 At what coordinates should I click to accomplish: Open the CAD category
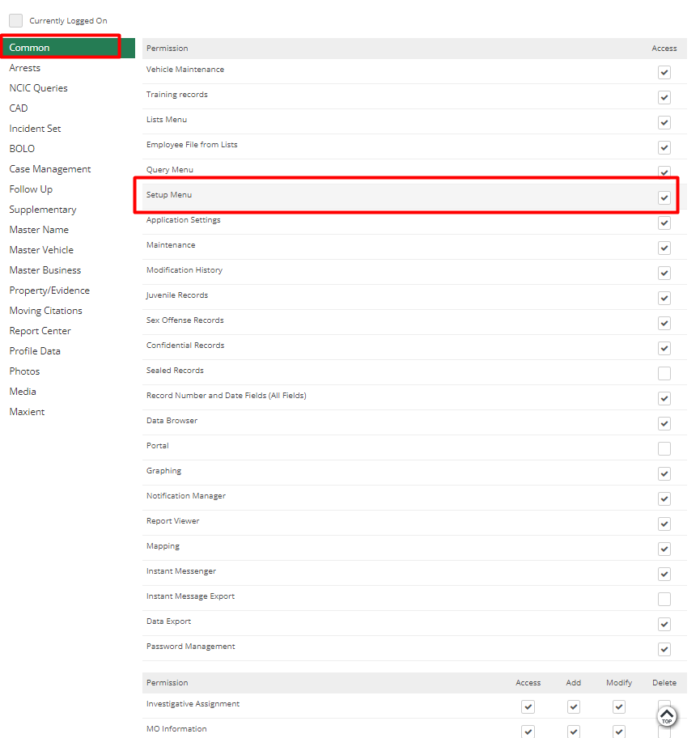(19, 108)
